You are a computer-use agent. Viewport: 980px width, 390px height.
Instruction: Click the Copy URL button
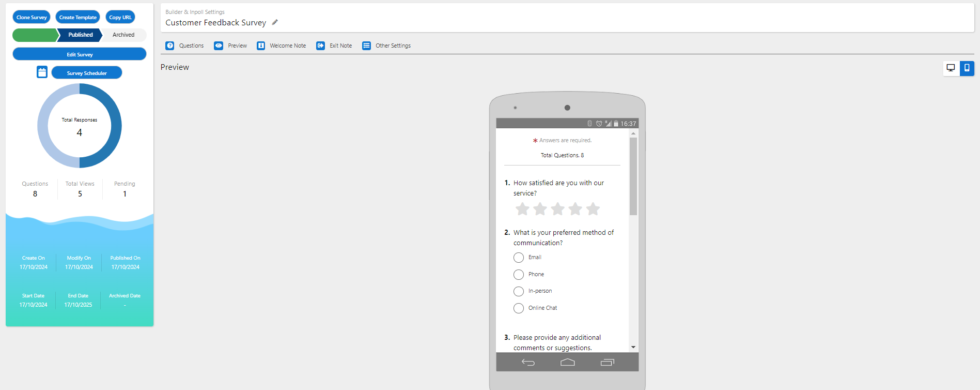coord(120,17)
